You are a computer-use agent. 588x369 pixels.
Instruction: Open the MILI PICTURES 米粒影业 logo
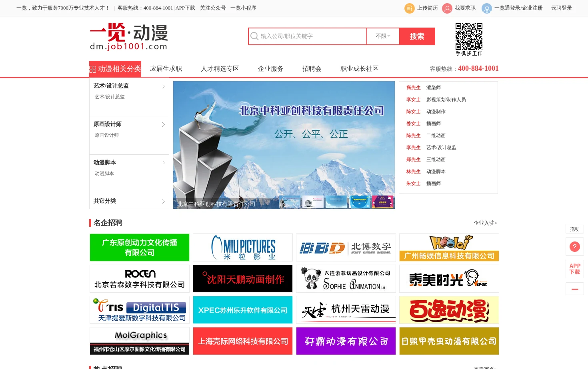(x=243, y=247)
